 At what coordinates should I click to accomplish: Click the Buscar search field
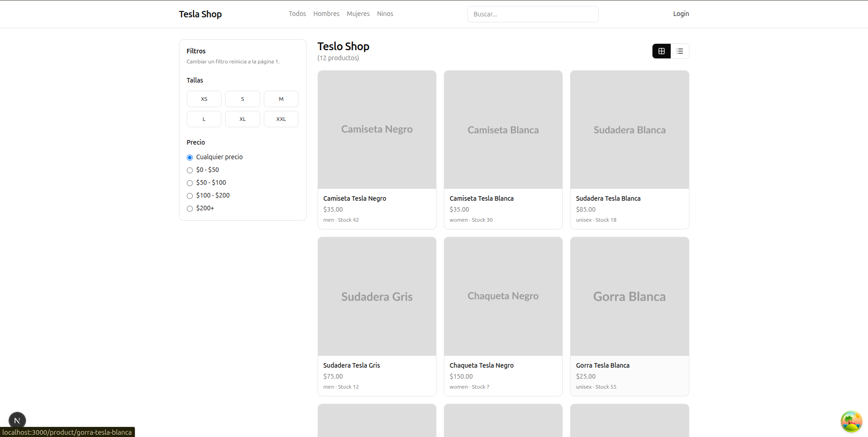[x=533, y=14]
